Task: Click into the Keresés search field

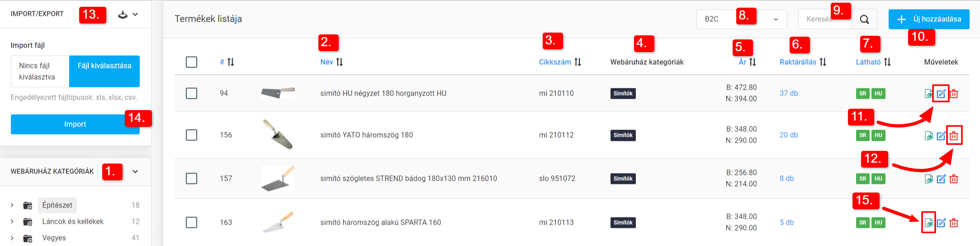Action: coord(819,19)
